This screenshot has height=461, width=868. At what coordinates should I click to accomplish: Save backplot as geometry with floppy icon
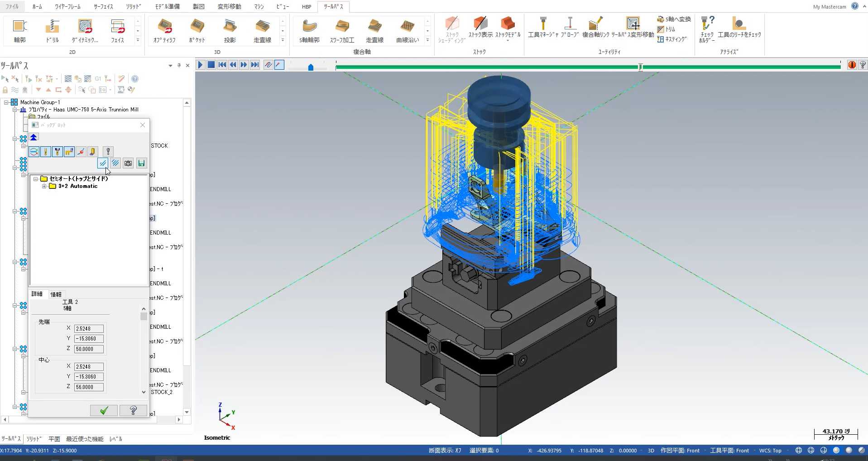(x=141, y=163)
